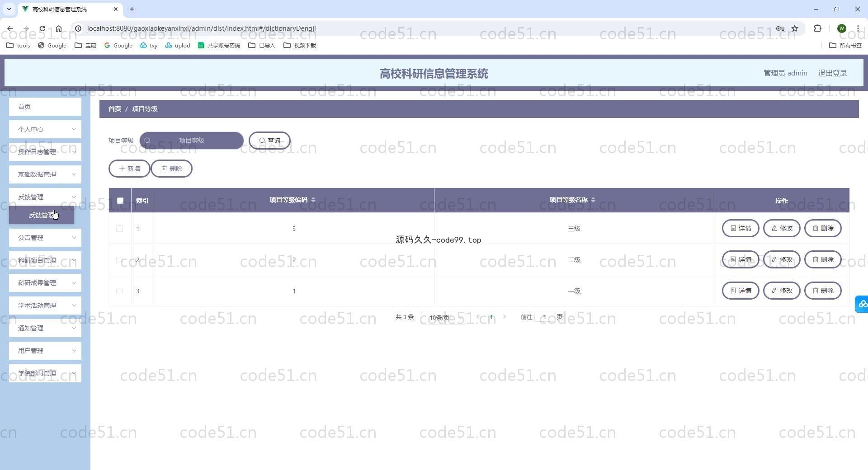This screenshot has width=868, height=470.
Task: View 详情 for the 二级 row
Action: click(x=741, y=259)
